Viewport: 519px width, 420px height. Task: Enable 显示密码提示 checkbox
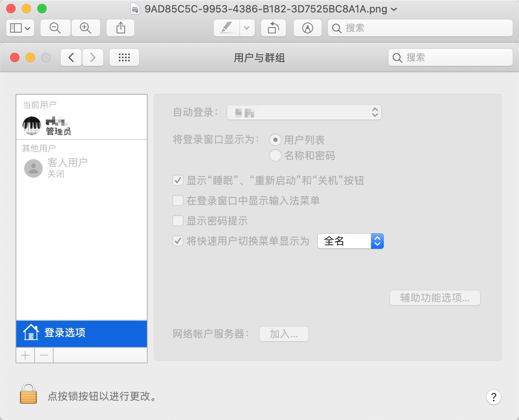click(x=178, y=221)
